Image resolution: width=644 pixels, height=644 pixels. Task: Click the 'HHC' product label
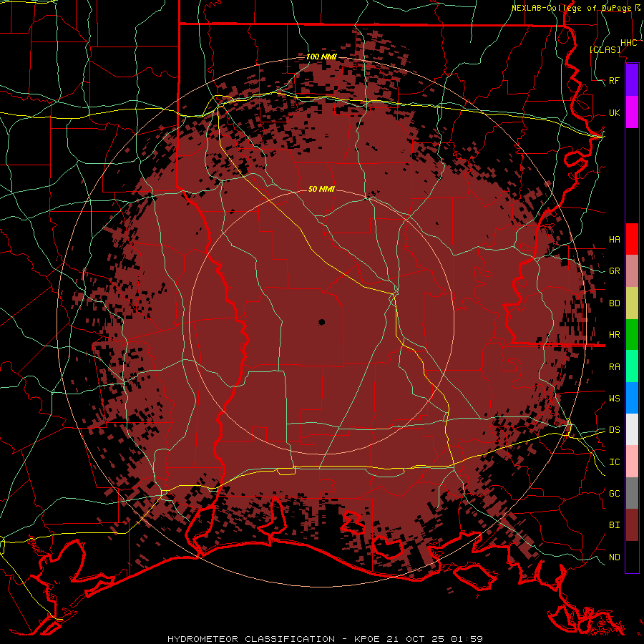629,43
